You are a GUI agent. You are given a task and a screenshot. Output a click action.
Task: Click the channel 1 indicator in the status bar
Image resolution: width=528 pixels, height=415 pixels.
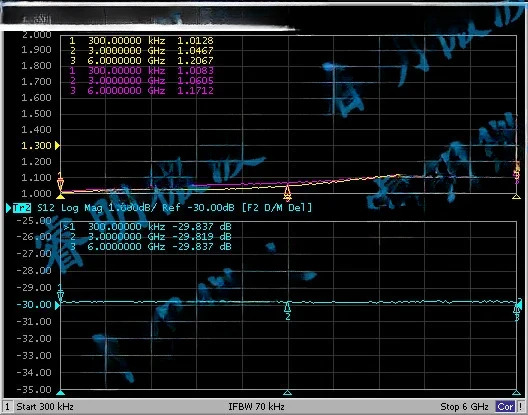7,407
